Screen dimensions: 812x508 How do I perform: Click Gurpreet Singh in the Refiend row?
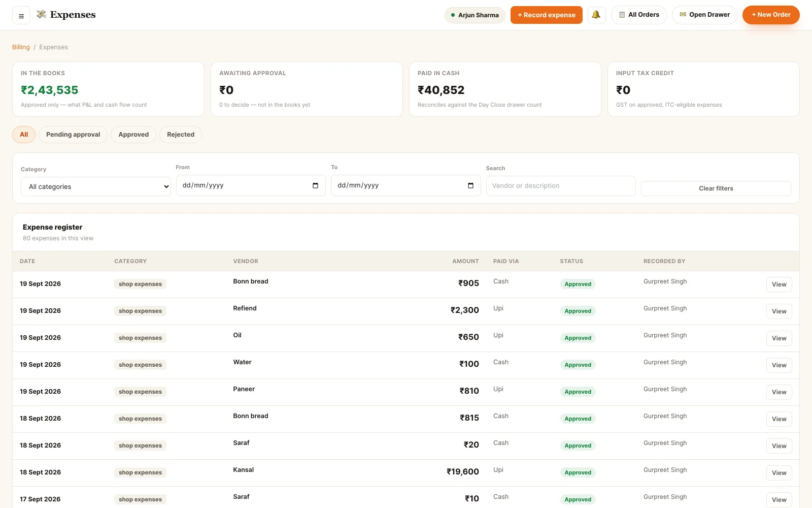665,308
